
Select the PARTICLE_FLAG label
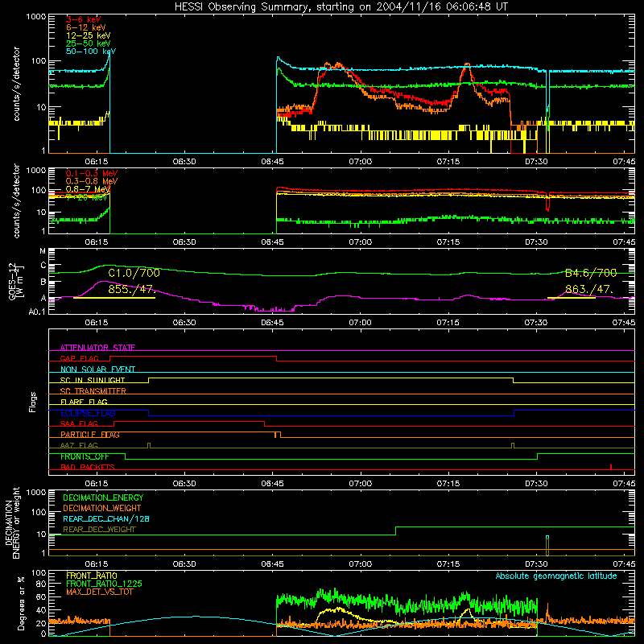(90, 435)
